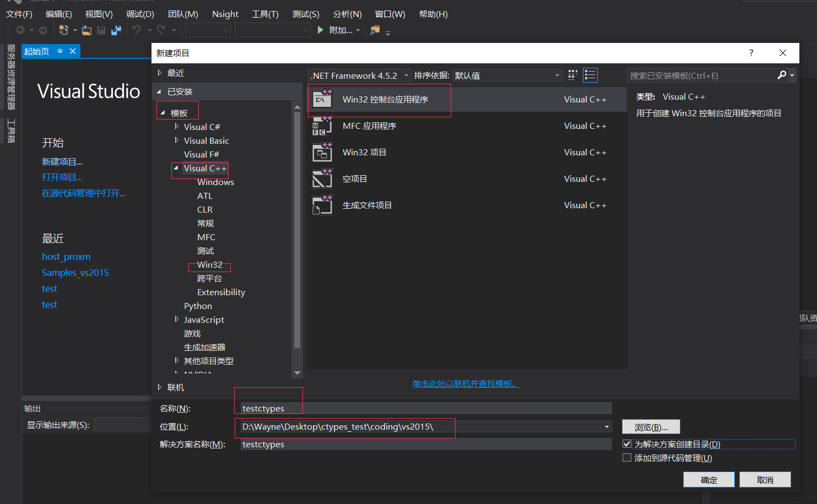
Task: Switch template list to small icons view
Action: 573,75
